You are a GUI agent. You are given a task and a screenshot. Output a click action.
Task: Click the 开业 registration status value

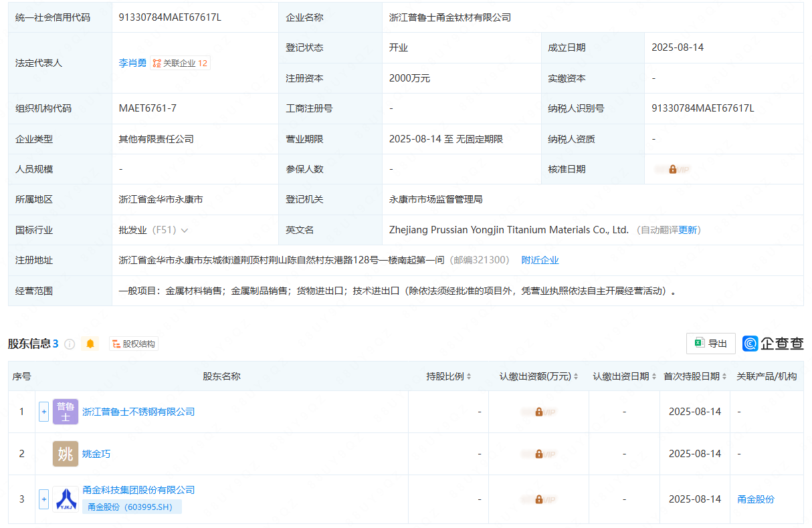point(399,47)
